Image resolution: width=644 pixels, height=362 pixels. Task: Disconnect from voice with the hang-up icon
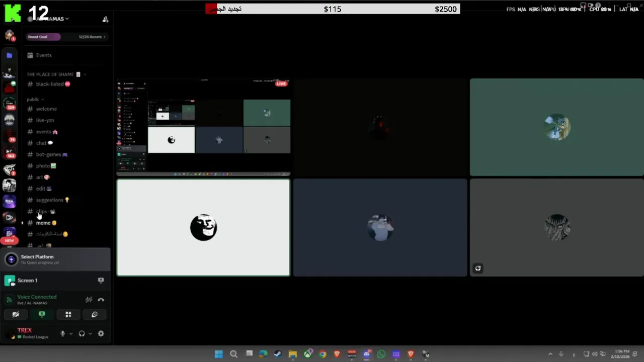(101, 300)
